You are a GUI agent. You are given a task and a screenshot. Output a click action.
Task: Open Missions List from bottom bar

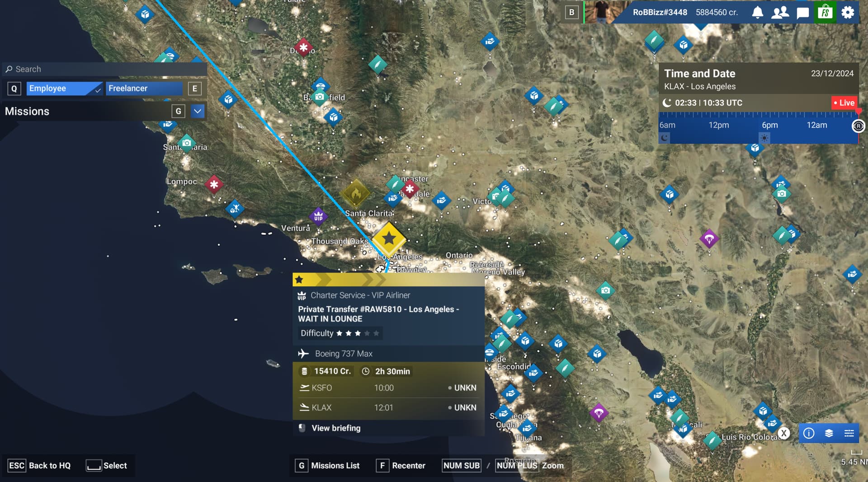pos(327,466)
